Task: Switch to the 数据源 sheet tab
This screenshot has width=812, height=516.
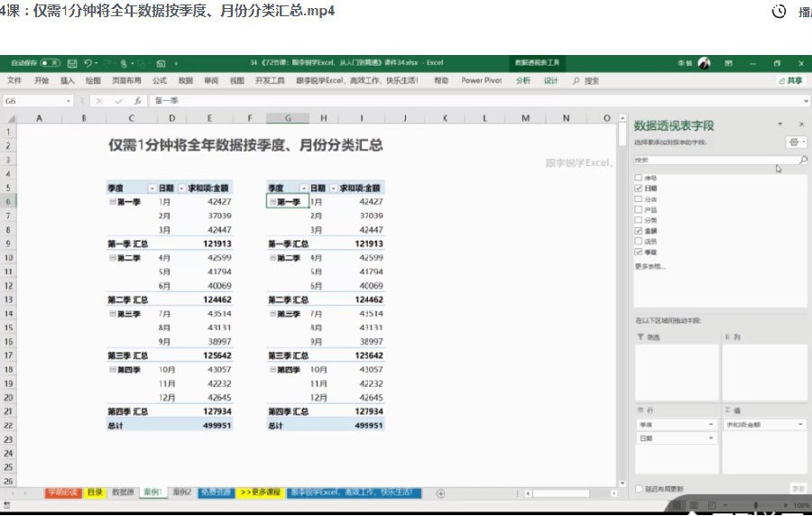Action: (123, 493)
